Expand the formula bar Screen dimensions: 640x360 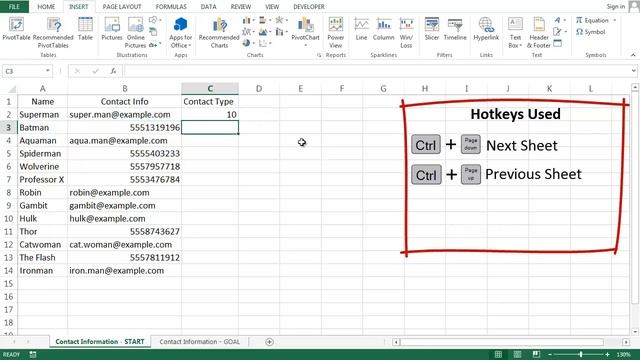point(633,71)
